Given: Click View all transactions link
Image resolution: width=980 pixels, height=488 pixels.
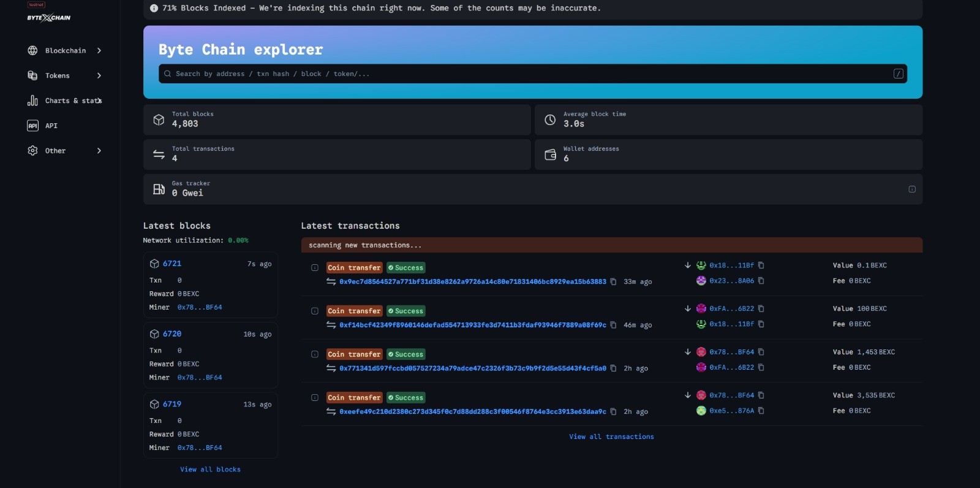Looking at the screenshot, I should (x=611, y=437).
